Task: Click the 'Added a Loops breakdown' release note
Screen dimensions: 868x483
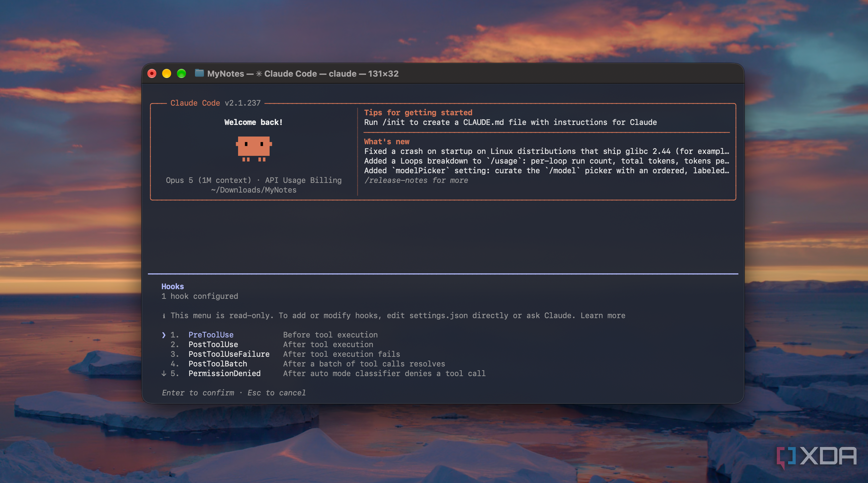Action: pyautogui.click(x=547, y=161)
